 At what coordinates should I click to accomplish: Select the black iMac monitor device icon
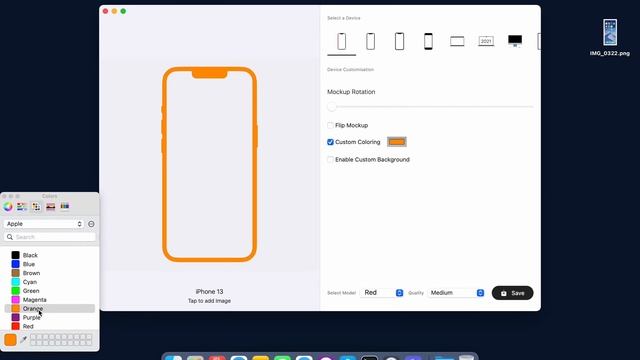(x=515, y=41)
